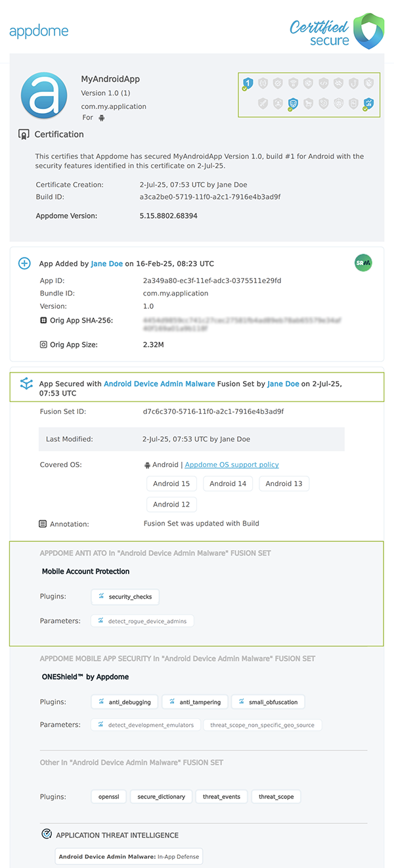
Task: Click the appdome logo in the header
Action: pos(39,31)
